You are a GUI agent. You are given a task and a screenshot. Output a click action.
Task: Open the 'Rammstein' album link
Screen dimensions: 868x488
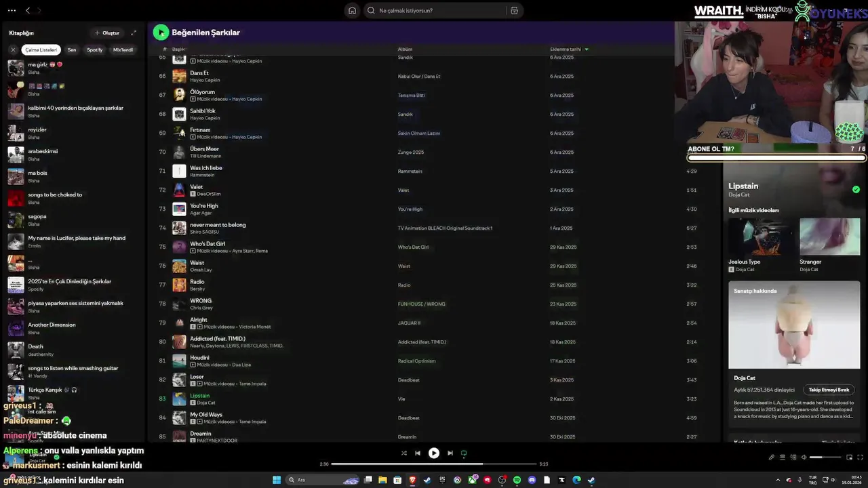click(410, 171)
